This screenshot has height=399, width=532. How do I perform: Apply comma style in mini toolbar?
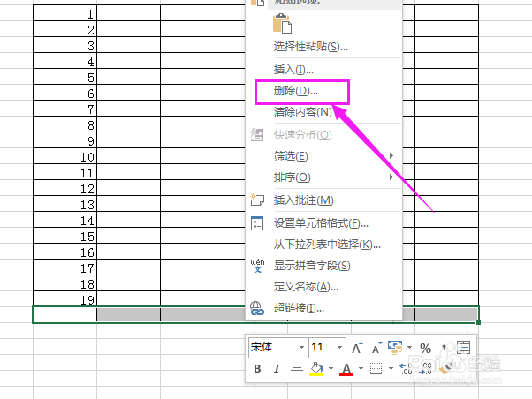(445, 348)
